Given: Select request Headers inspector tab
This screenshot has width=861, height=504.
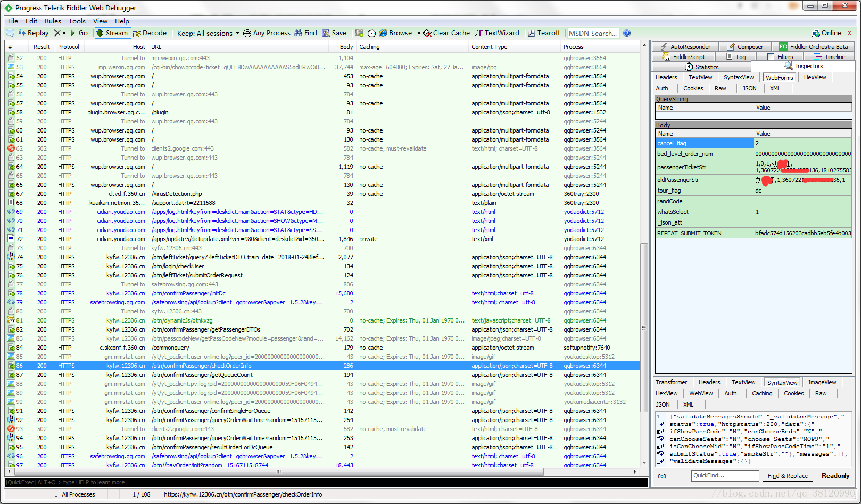Looking at the screenshot, I should [x=666, y=78].
